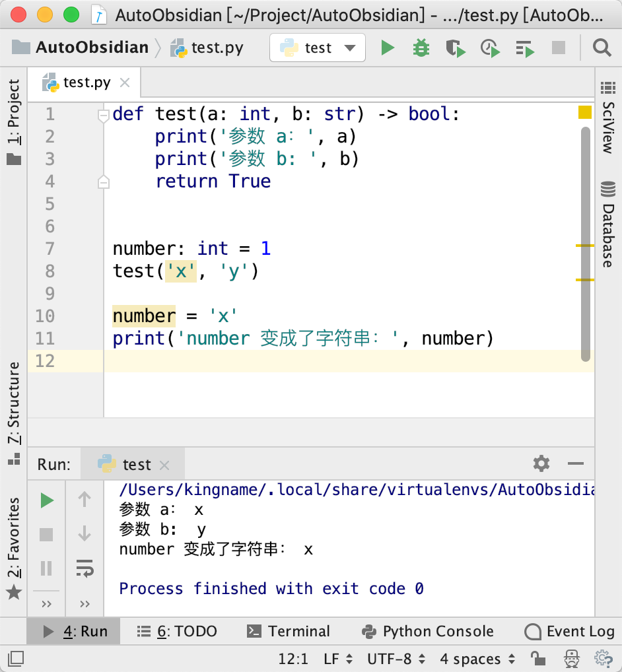This screenshot has height=672, width=622.
Task: Click the highlighted 'x' argument in test call
Action: pyautogui.click(x=181, y=271)
